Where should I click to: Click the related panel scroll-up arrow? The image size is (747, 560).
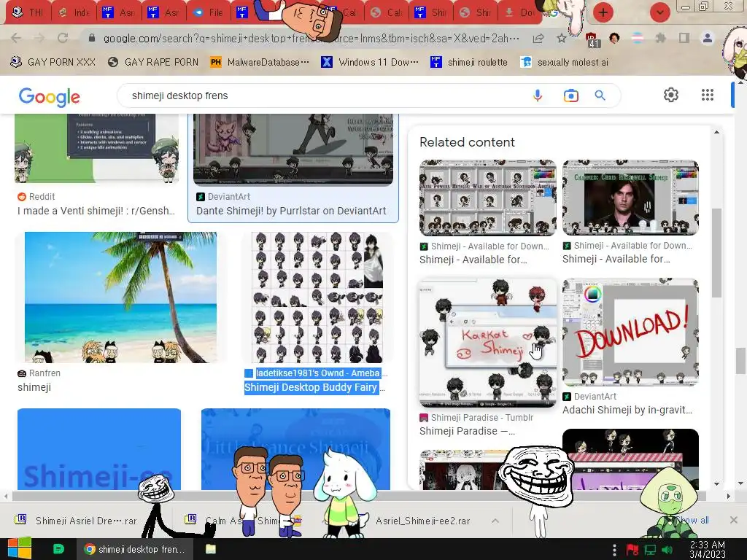click(x=716, y=132)
